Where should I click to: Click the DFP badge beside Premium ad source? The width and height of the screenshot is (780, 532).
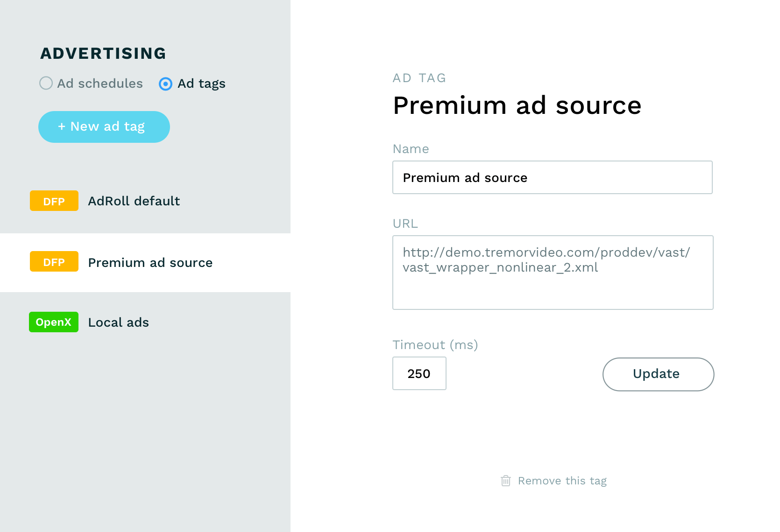coord(54,262)
